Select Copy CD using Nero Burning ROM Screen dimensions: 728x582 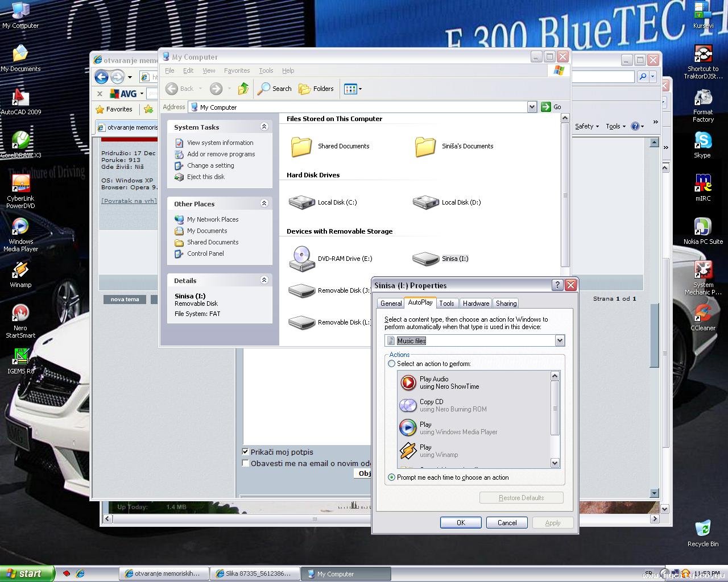pyautogui.click(x=474, y=405)
